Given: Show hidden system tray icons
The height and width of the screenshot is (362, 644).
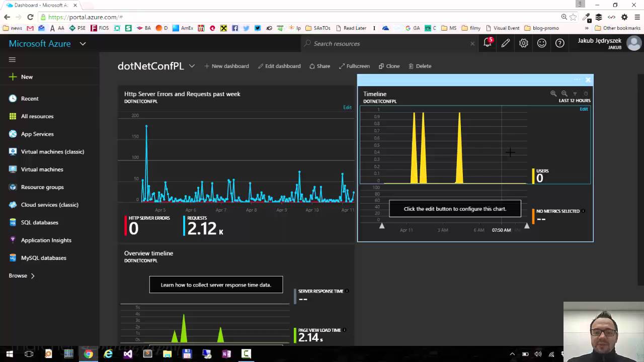Looking at the screenshot, I should point(512,354).
